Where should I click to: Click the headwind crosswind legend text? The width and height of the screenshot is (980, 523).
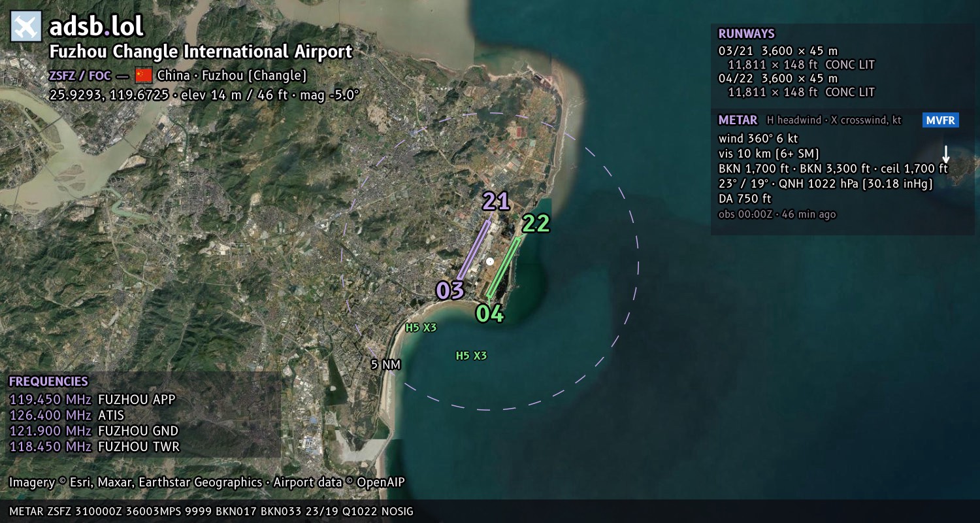point(833,120)
